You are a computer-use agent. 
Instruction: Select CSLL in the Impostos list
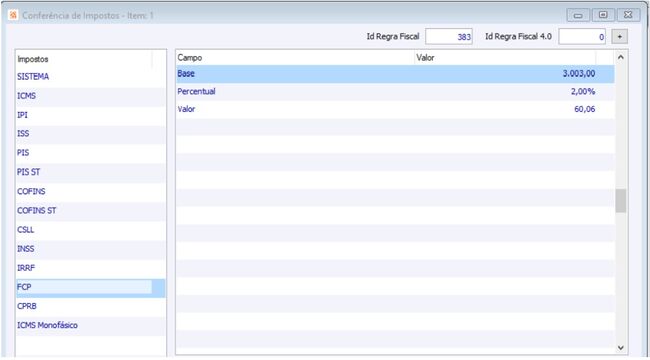coord(90,230)
